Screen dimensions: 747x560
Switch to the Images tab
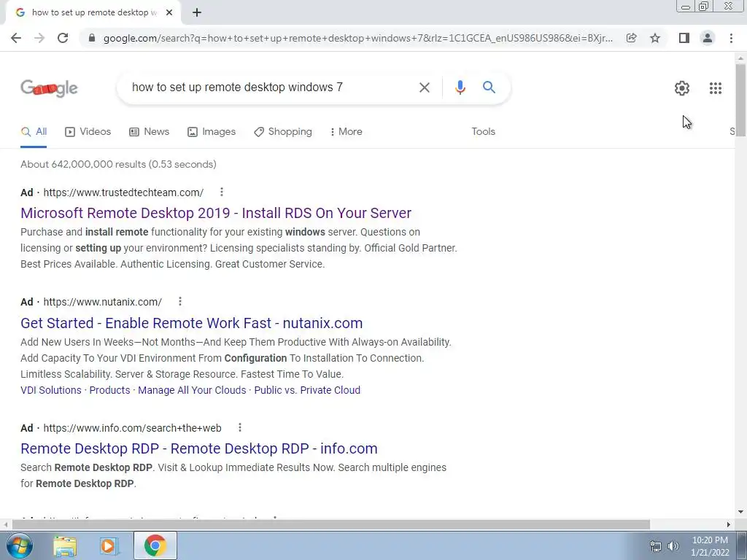[212, 131]
